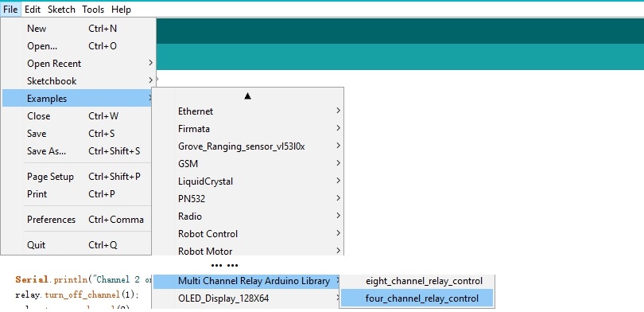Expand the LiquidCrystal examples
The width and height of the screenshot is (644, 312).
pyautogui.click(x=247, y=181)
